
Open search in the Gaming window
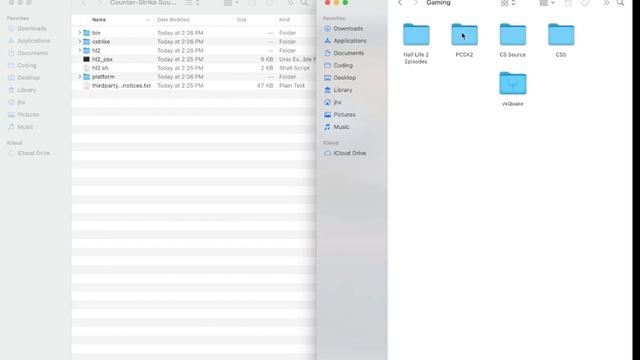620,3
